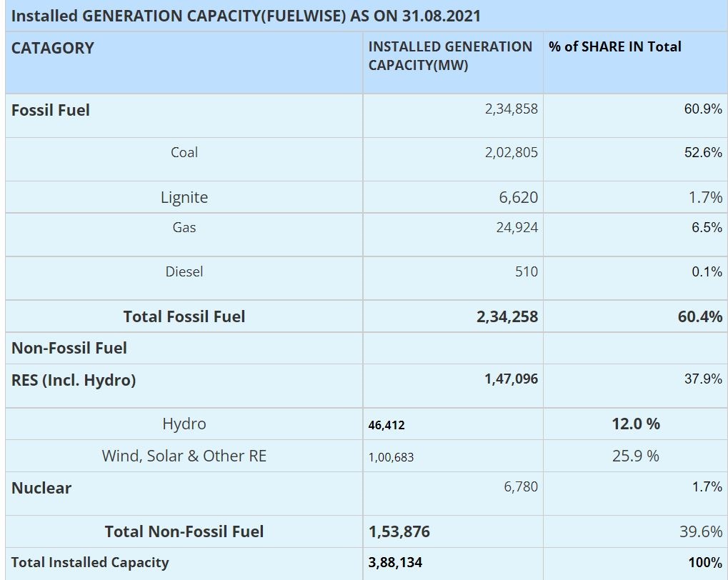Select the 25.9 % share cell

click(x=635, y=456)
